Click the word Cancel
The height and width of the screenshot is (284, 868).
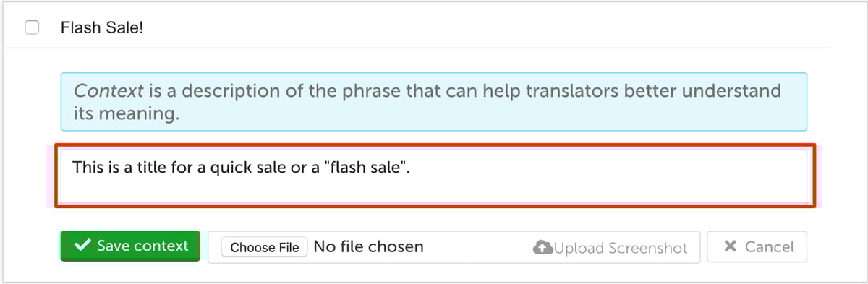(770, 246)
